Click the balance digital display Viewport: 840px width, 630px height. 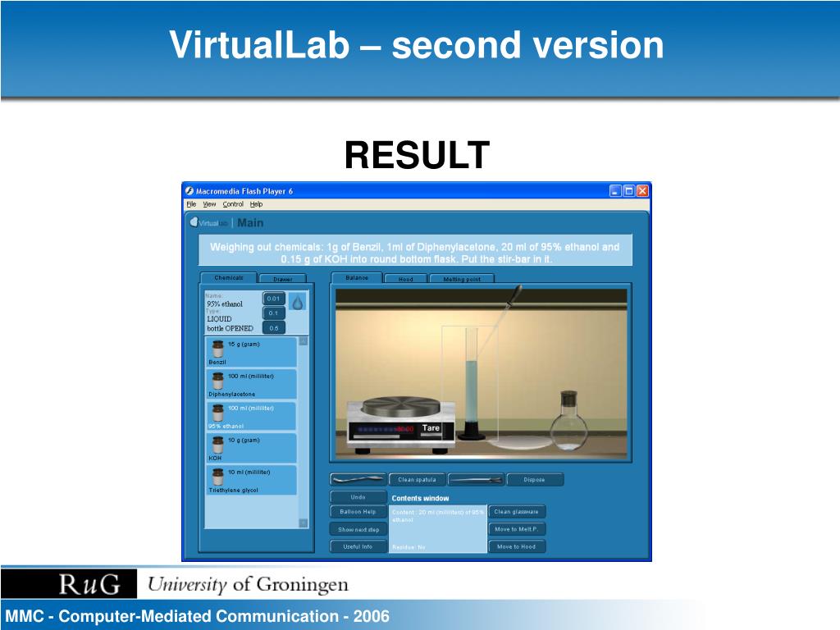click(384, 429)
